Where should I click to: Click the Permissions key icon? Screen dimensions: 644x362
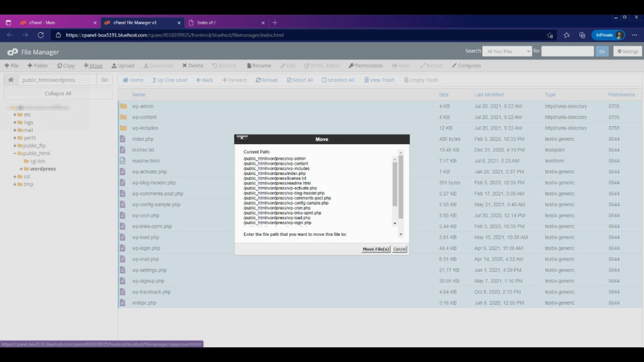tap(351, 65)
